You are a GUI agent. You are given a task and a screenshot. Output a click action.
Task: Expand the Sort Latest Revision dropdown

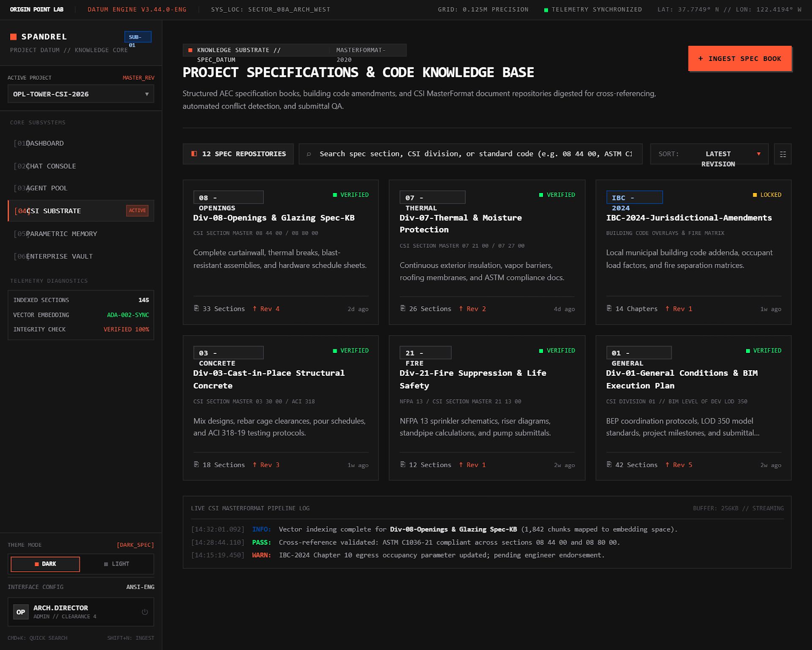(709, 154)
